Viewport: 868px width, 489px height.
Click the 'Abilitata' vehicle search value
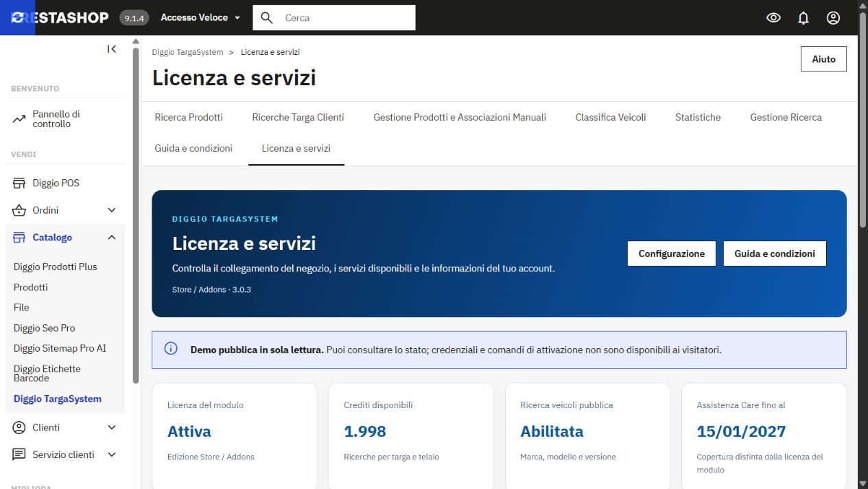(x=552, y=431)
